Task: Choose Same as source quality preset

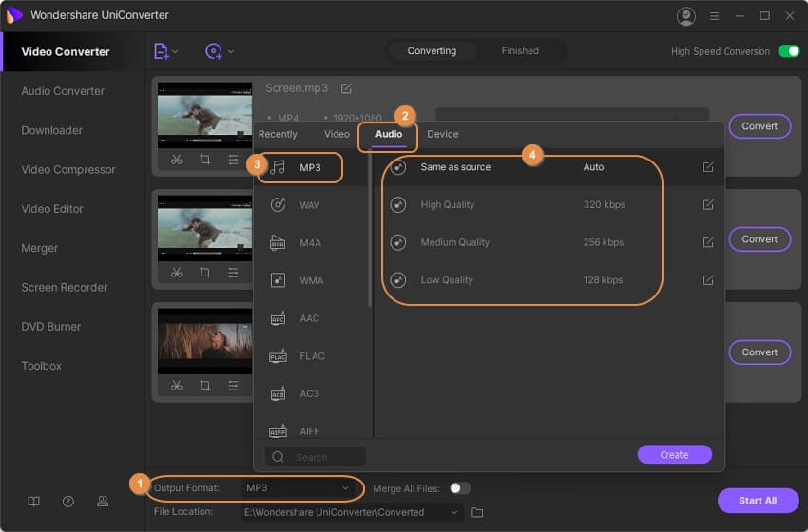Action: [549, 167]
